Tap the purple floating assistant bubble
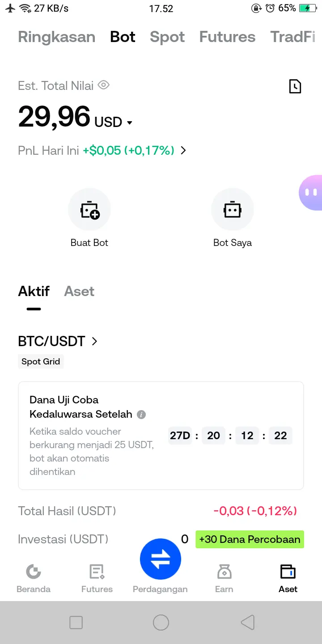322x644 pixels. click(x=312, y=192)
